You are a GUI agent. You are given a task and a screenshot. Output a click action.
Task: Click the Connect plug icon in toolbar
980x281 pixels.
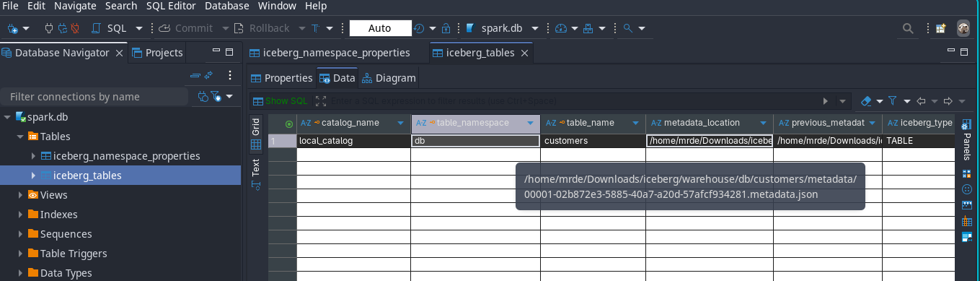click(x=49, y=29)
